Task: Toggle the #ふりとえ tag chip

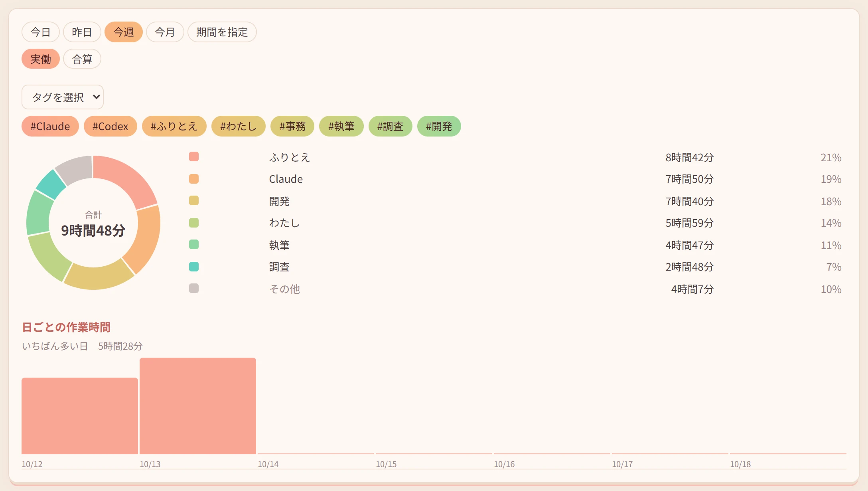Action: click(174, 126)
